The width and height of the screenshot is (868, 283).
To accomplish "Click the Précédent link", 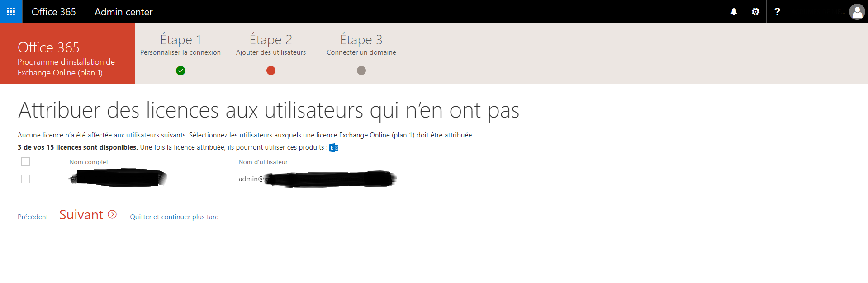I will (33, 217).
